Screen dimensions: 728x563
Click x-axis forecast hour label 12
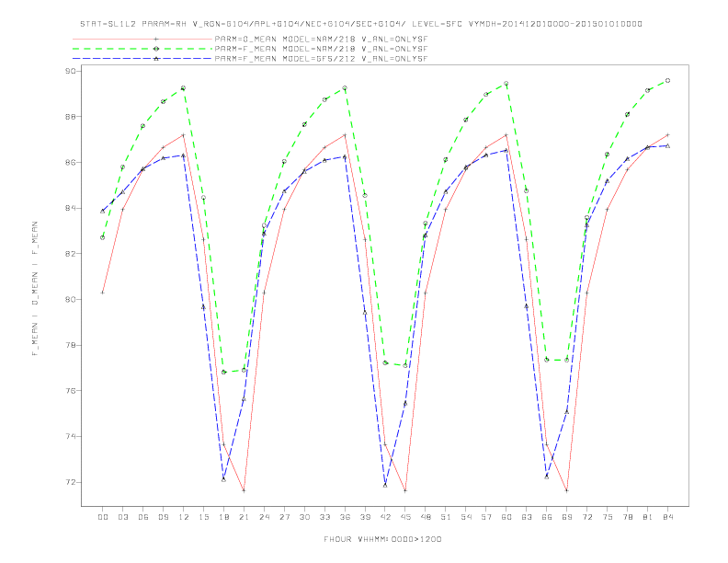click(x=184, y=517)
